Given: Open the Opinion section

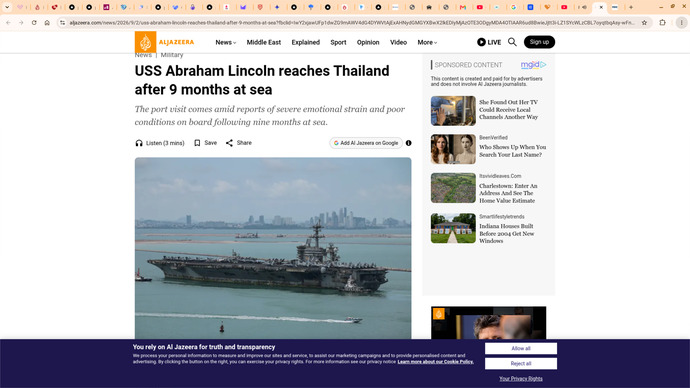Looking at the screenshot, I should (x=368, y=42).
